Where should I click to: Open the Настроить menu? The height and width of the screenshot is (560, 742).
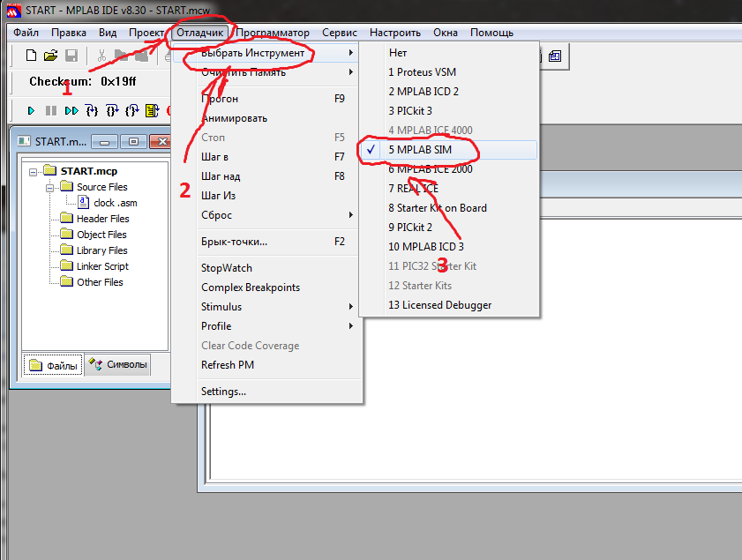395,33
